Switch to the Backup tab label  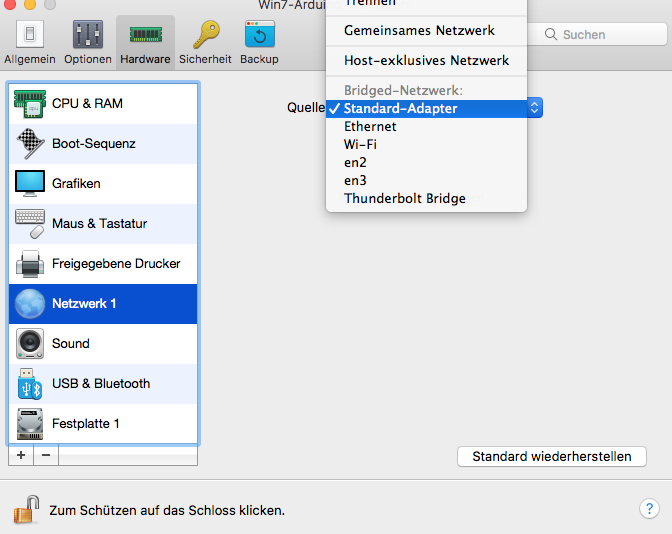[x=259, y=59]
